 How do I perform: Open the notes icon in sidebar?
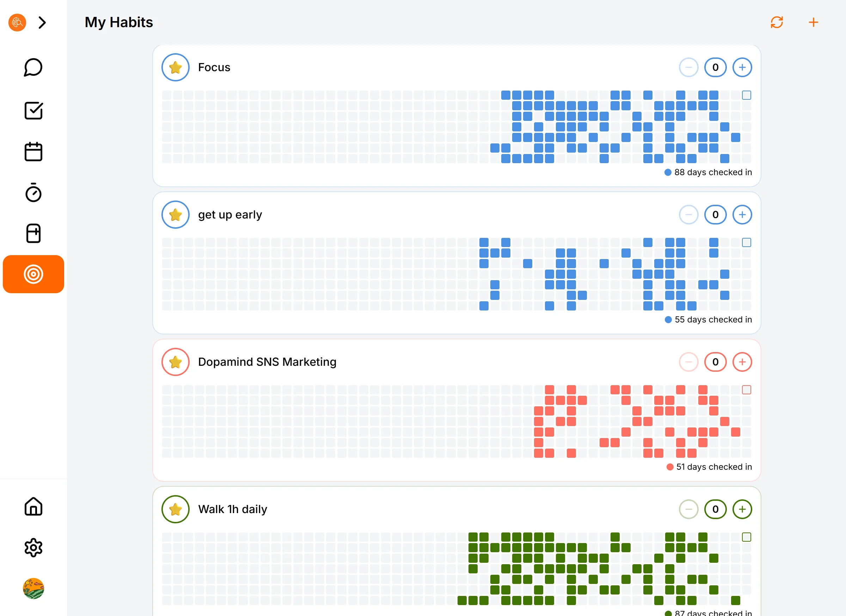coord(33,233)
